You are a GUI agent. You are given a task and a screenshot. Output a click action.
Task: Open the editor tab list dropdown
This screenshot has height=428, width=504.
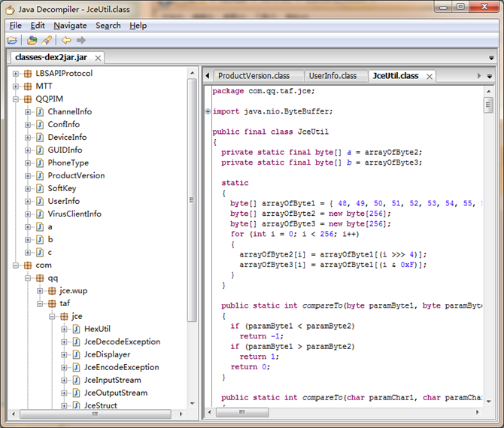pyautogui.click(x=490, y=77)
